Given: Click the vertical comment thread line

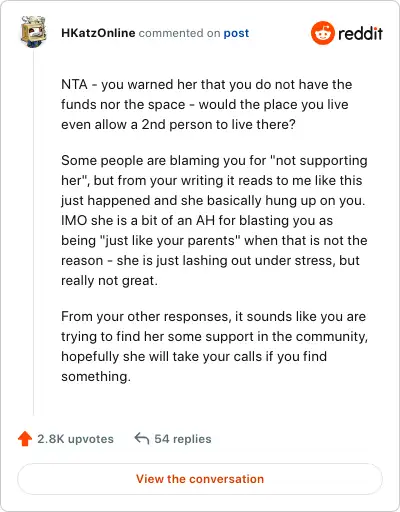Looking at the screenshot, I should point(33,232).
